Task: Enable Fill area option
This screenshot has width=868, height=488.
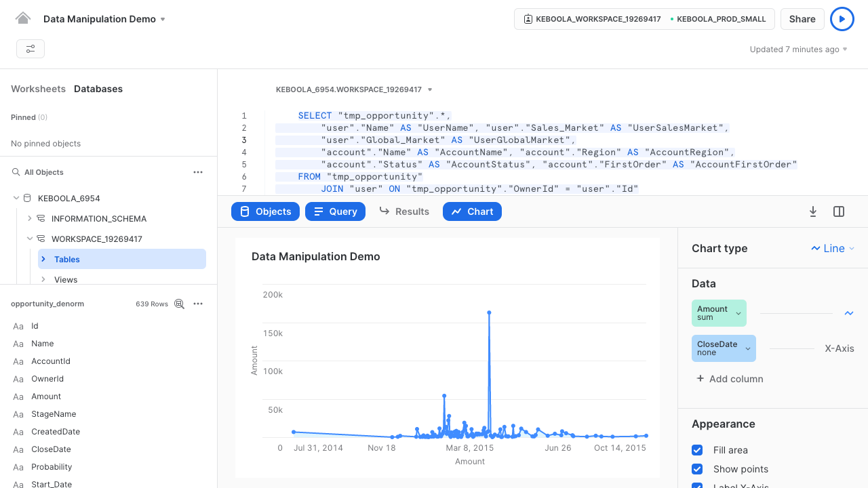Action: tap(697, 450)
